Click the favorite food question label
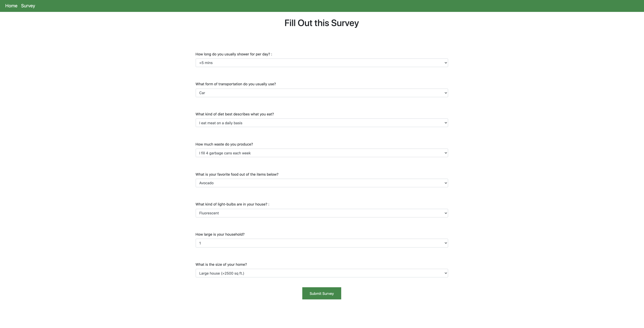Screen dimensions: 644x328 pyautogui.click(x=237, y=174)
